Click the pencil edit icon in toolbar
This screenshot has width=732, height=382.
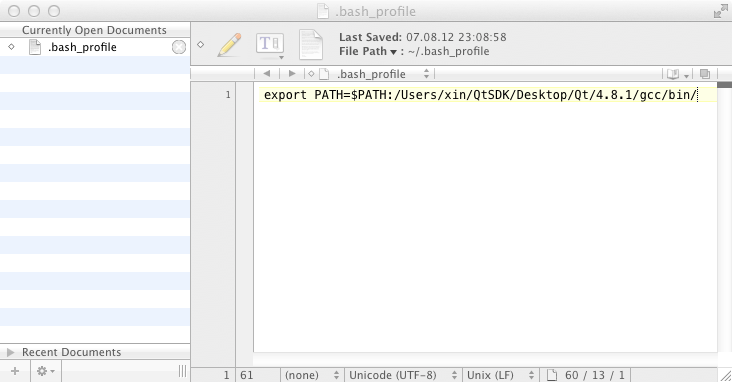pos(229,45)
